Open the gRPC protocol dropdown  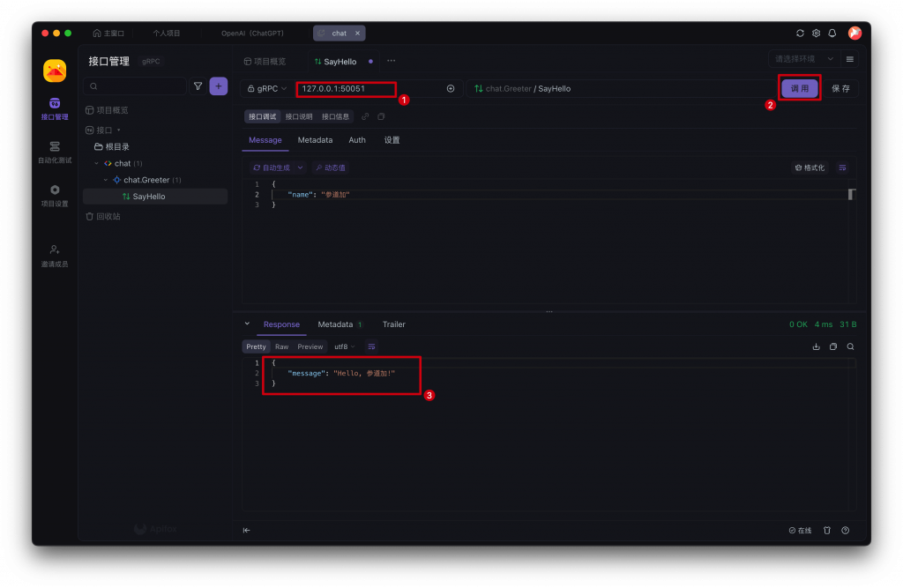266,89
